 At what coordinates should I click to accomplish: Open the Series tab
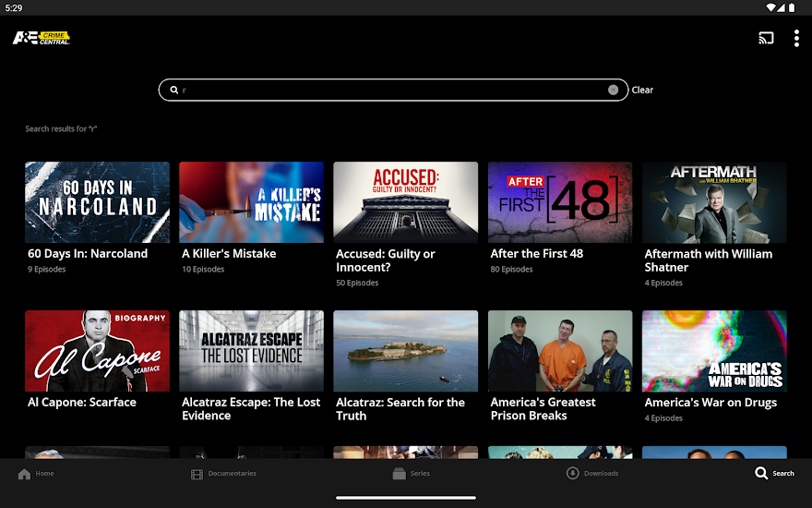point(411,474)
